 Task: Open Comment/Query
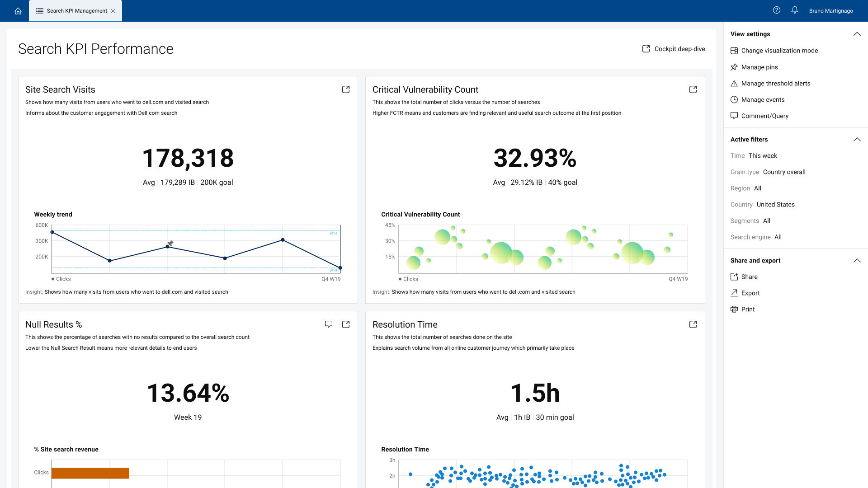pyautogui.click(x=765, y=116)
